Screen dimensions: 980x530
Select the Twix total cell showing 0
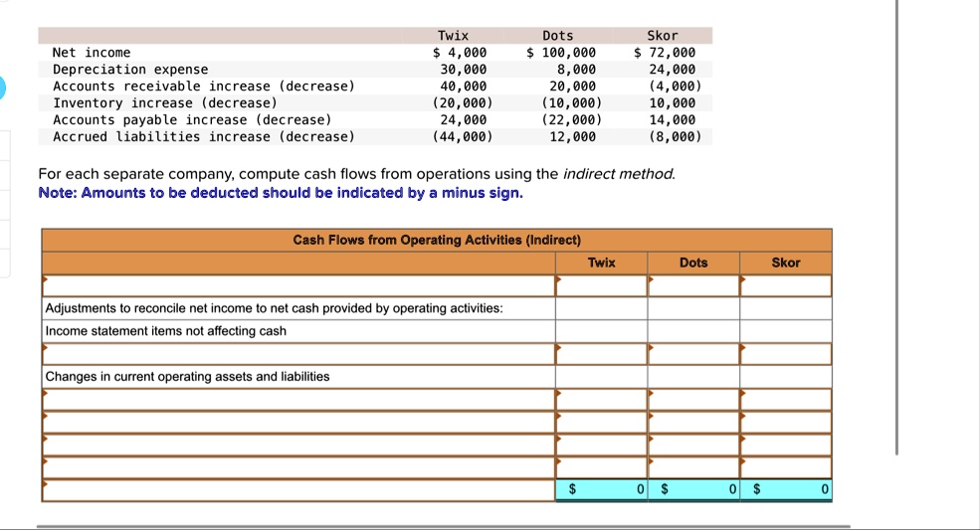coord(601,489)
